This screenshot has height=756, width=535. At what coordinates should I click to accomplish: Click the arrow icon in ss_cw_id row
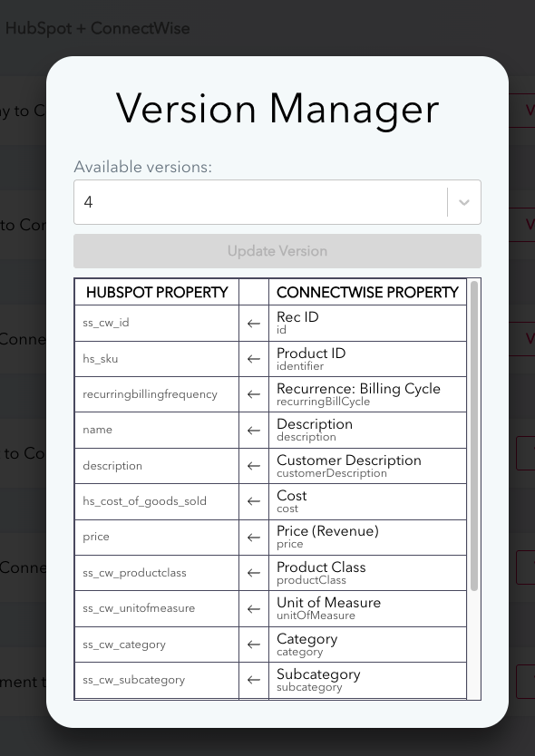click(x=254, y=324)
